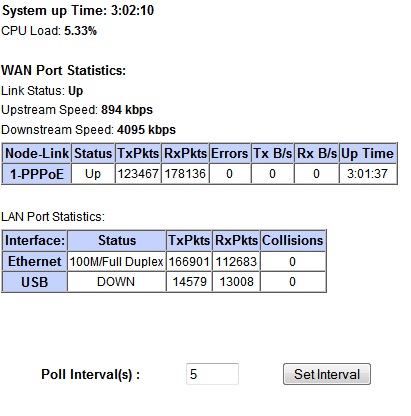
Task: Click the CPU Load 5.33% value
Action: click(x=80, y=31)
